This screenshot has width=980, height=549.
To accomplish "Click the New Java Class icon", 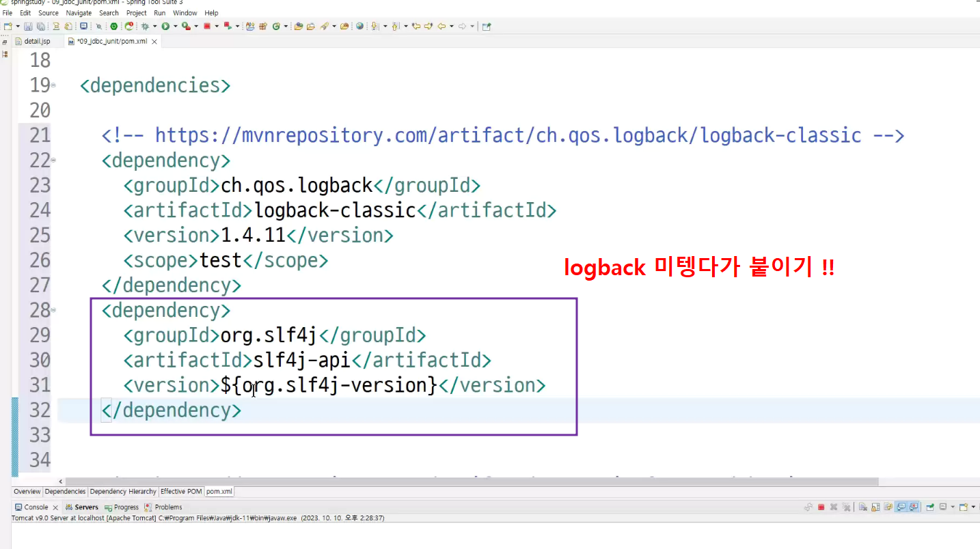I will click(276, 26).
